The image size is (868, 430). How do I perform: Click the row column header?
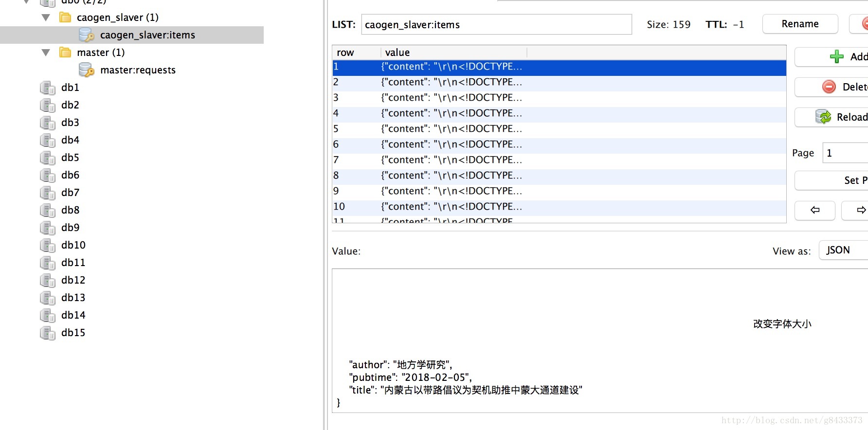click(357, 53)
